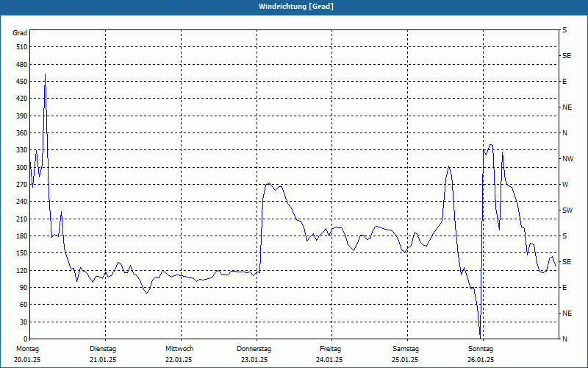This screenshot has height=368, width=588.
Task: Click the 30 degree axis label
Action: click(24, 322)
